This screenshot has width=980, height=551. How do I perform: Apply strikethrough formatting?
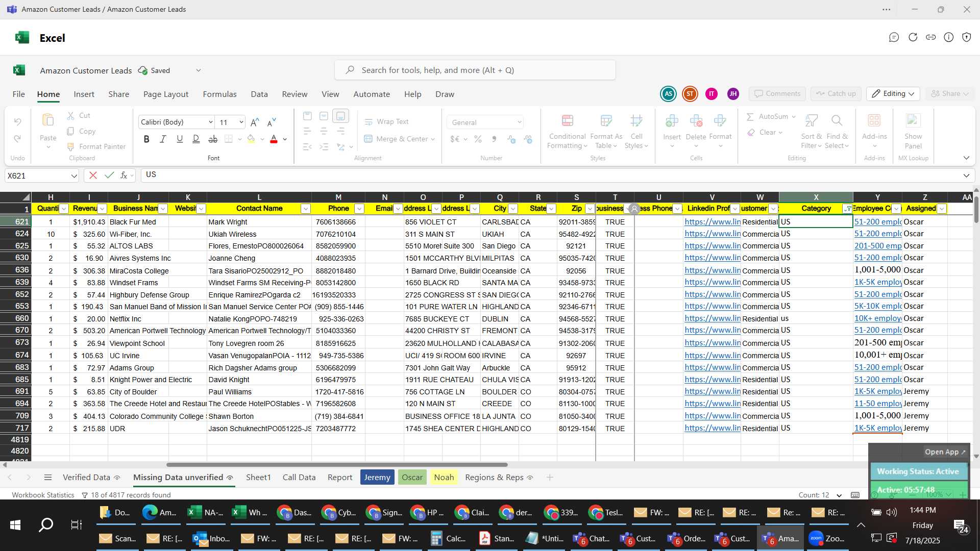(213, 139)
